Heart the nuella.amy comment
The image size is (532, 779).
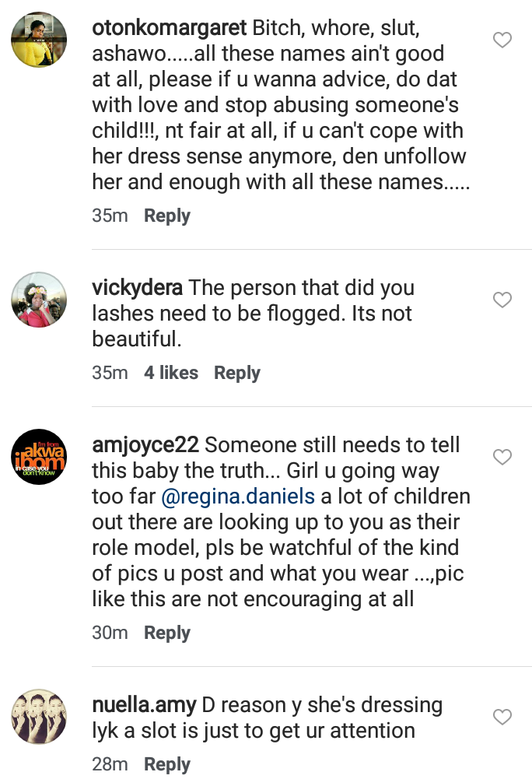[503, 717]
